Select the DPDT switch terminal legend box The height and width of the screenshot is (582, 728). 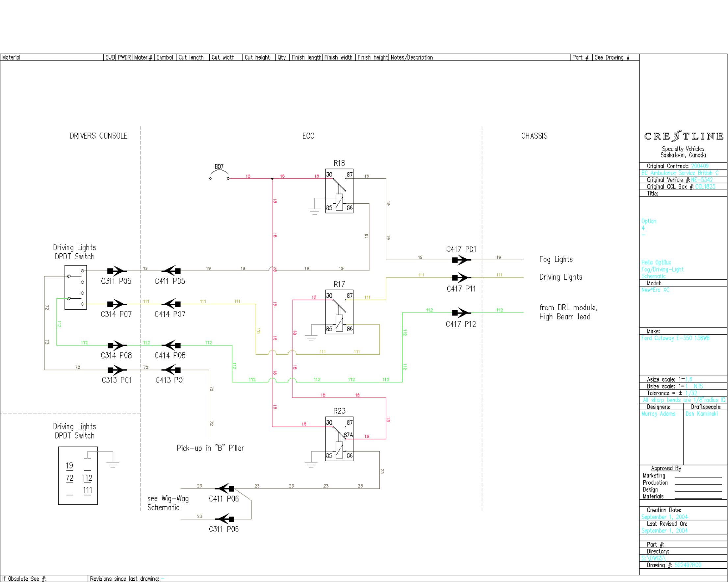click(78, 476)
